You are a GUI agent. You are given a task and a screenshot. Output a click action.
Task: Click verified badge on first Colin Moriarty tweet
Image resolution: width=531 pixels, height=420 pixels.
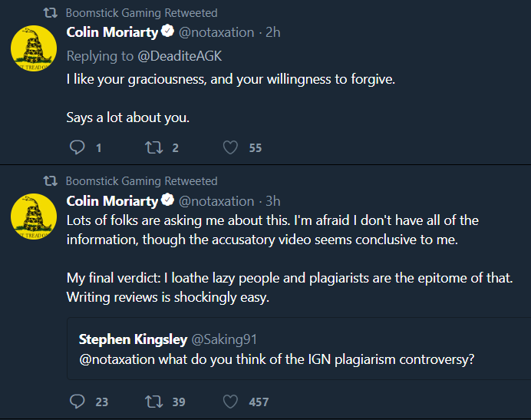point(168,32)
